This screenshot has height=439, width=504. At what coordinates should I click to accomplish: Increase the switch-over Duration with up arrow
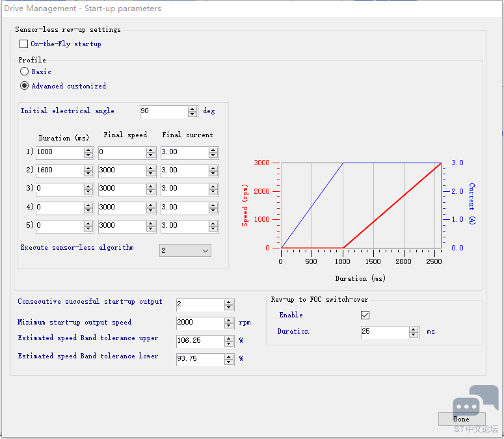point(414,329)
